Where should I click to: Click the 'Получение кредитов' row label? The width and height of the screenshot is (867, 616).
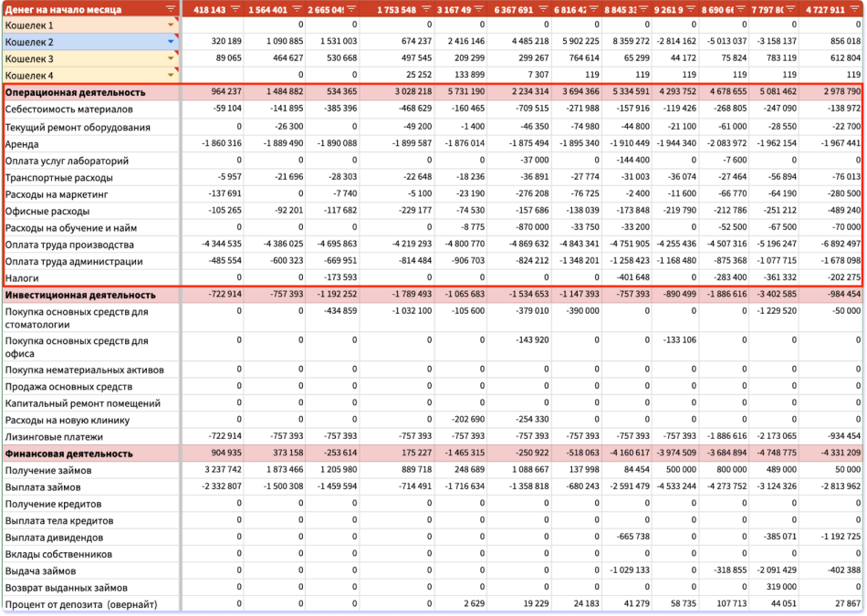pos(53,505)
